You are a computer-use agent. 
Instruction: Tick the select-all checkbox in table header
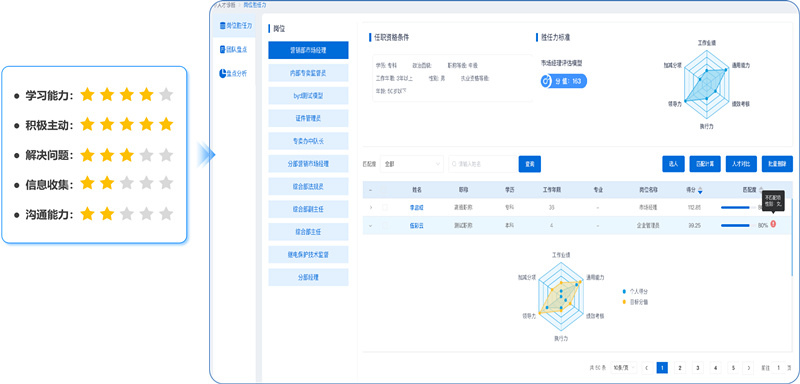[x=385, y=190]
